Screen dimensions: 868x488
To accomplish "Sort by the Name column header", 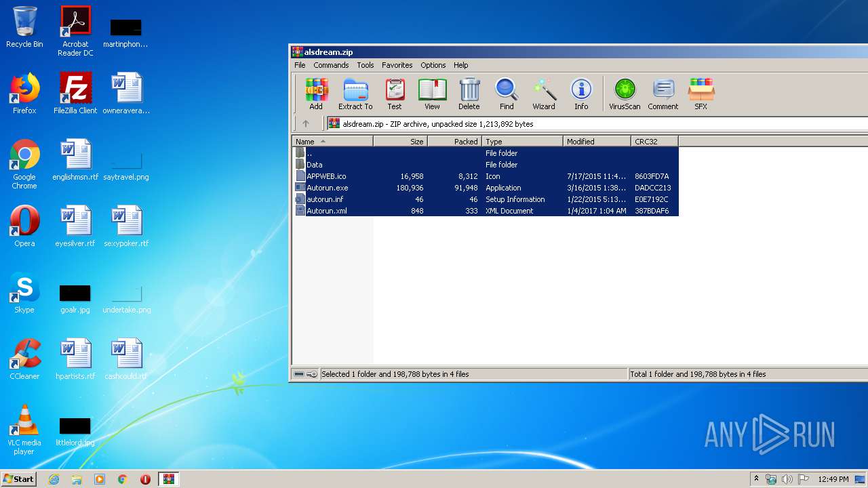I will point(332,141).
